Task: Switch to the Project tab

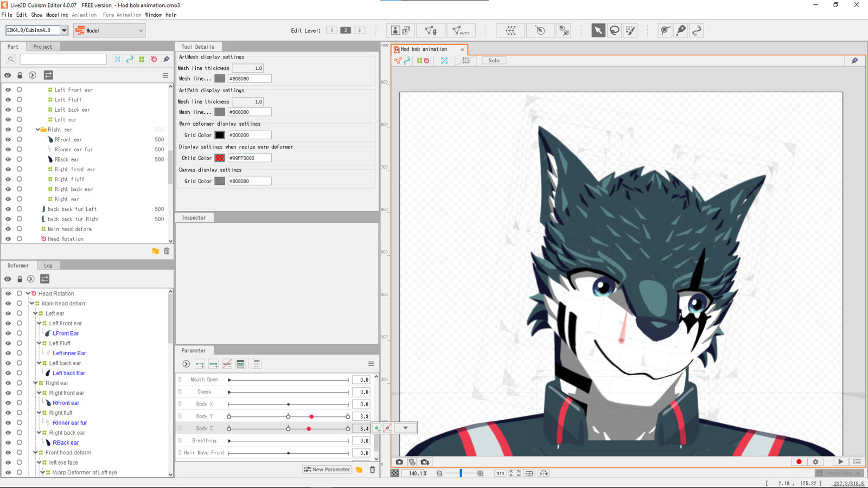Action: [42, 47]
